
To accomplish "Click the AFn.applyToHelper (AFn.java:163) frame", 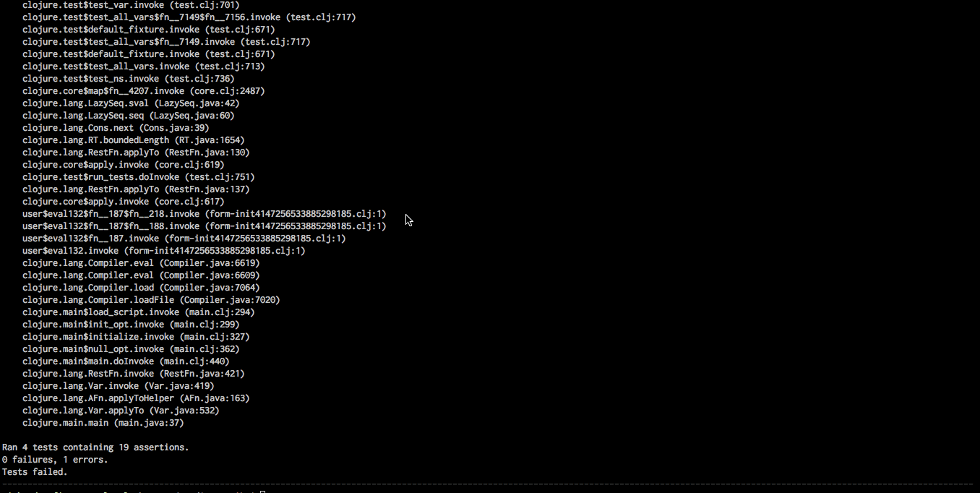I will pyautogui.click(x=136, y=398).
